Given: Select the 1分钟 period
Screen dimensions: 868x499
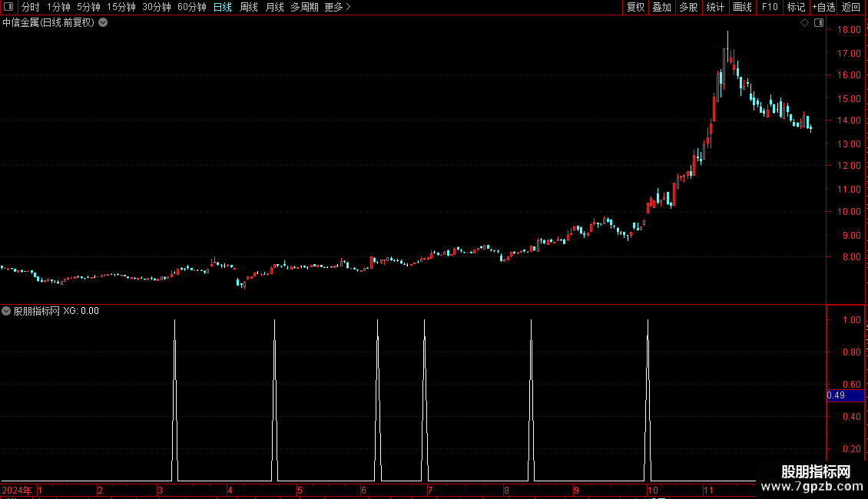Looking at the screenshot, I should tap(58, 7).
